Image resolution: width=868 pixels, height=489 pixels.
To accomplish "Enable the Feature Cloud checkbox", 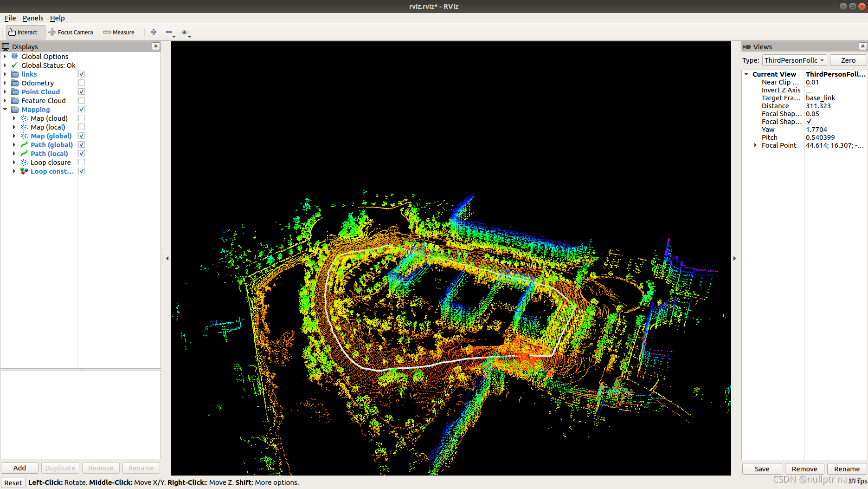I will pyautogui.click(x=82, y=100).
